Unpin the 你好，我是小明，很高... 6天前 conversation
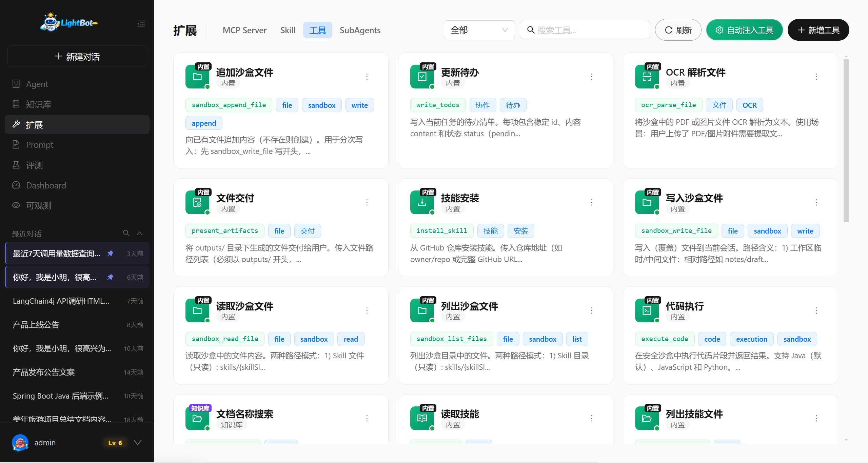Screen dimensions: 868x463 pos(110,277)
